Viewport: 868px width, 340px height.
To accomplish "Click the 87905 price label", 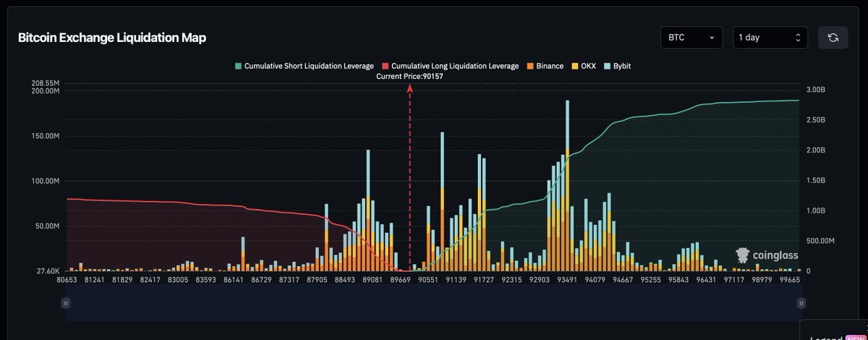I will pyautogui.click(x=317, y=279).
